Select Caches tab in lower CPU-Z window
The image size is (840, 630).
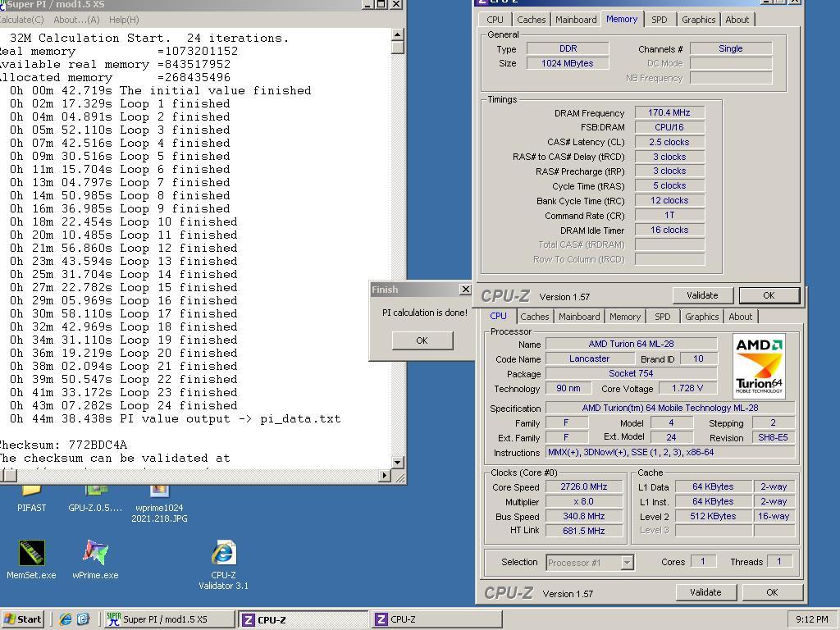pos(535,316)
